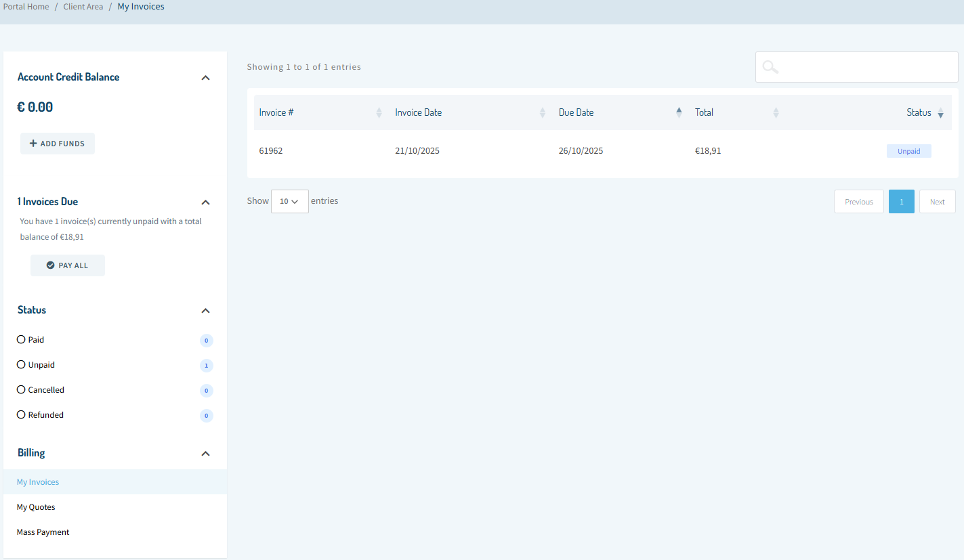
Task: Open Mass Payment in Billing menu
Action: tap(43, 532)
